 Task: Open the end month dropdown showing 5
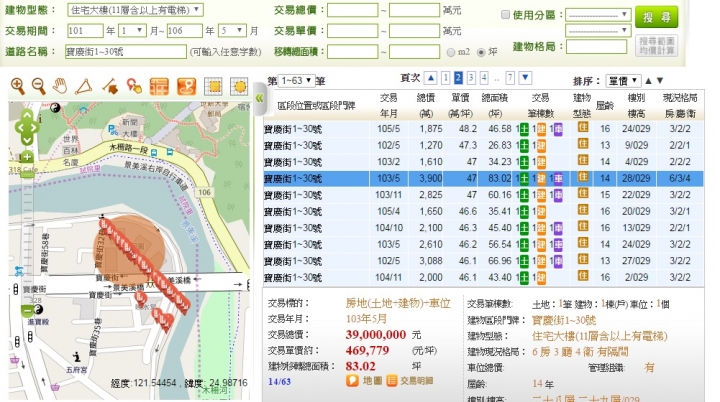232,31
